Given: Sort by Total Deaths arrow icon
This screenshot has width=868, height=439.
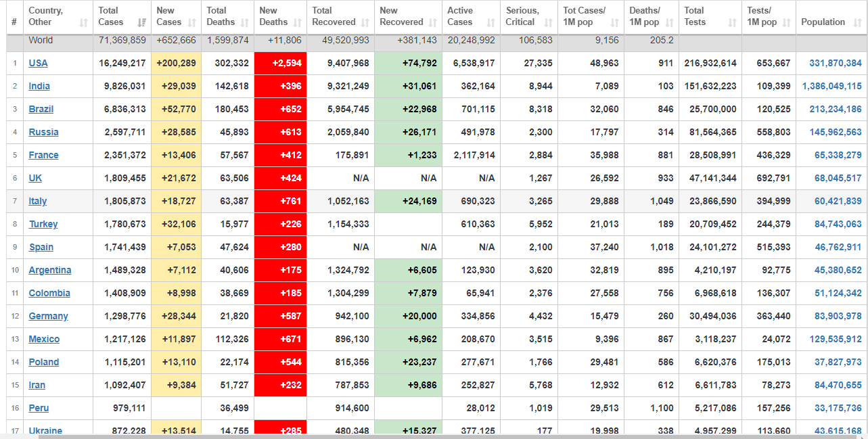Looking at the screenshot, I should pyautogui.click(x=244, y=22).
